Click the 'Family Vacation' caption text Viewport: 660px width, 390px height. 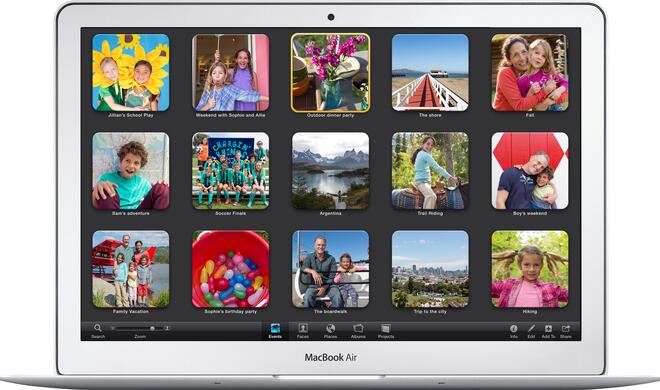pos(130,312)
